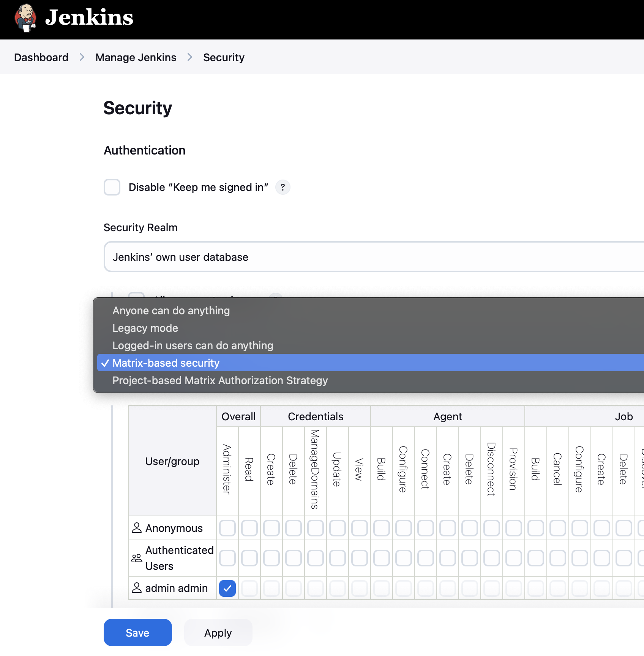Check Agent Provision for Anonymous
This screenshot has height=656, width=644.
point(514,528)
